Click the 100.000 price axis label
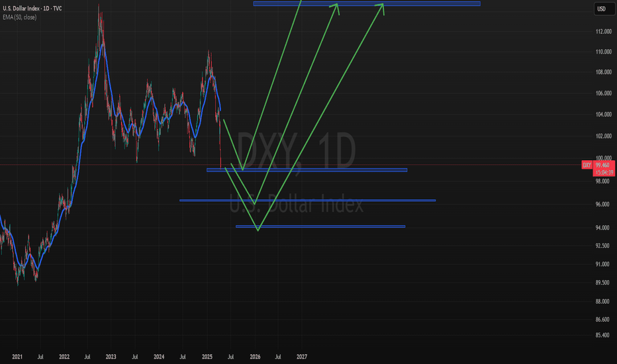The width and height of the screenshot is (617, 364). (604, 158)
